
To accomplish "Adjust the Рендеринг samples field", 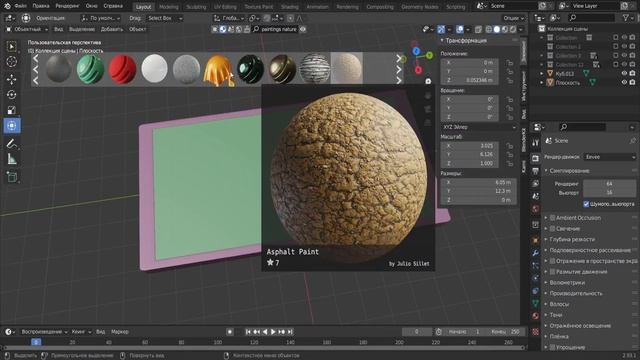I will click(x=609, y=184).
